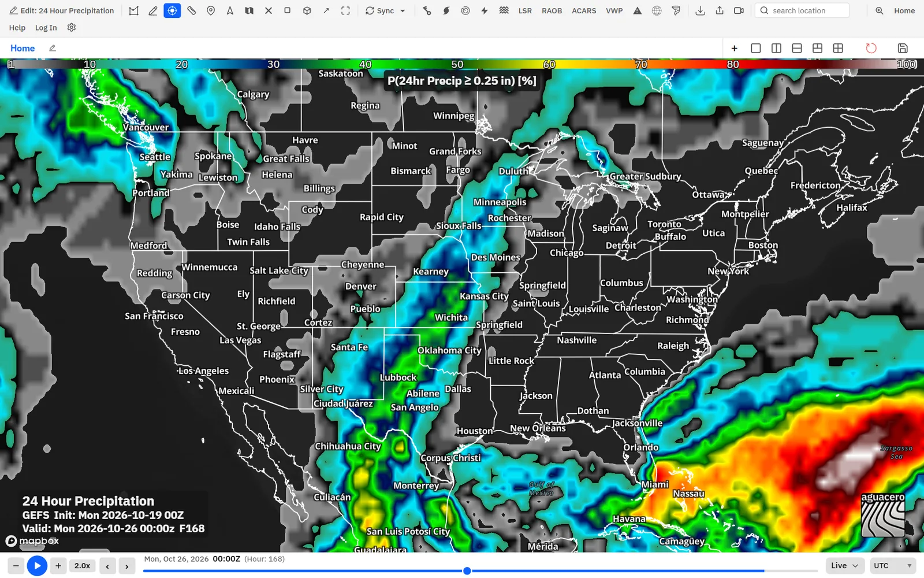
Task: Open the Live mode dropdown
Action: click(845, 565)
